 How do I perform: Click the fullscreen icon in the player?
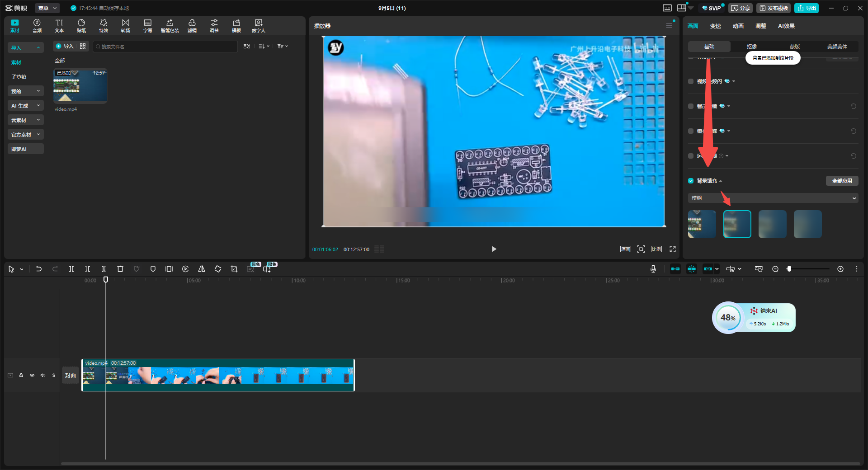pos(673,249)
